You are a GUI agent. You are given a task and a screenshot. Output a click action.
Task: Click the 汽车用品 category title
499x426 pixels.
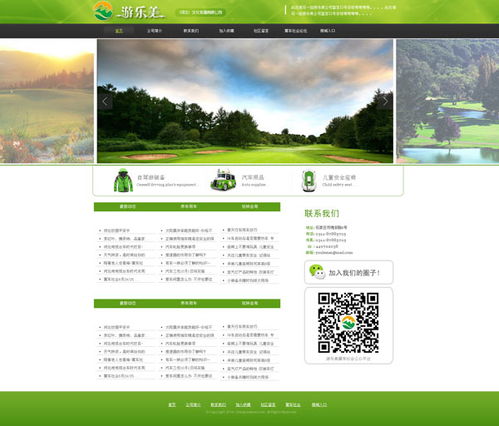253,177
